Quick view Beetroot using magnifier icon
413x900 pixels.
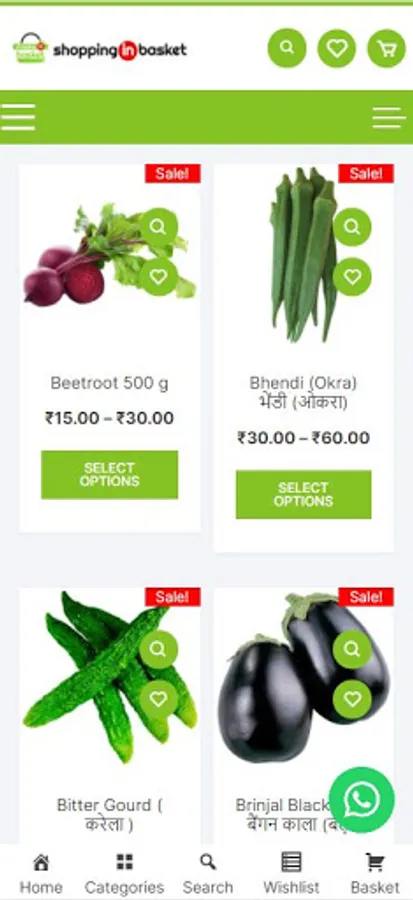pyautogui.click(x=158, y=227)
